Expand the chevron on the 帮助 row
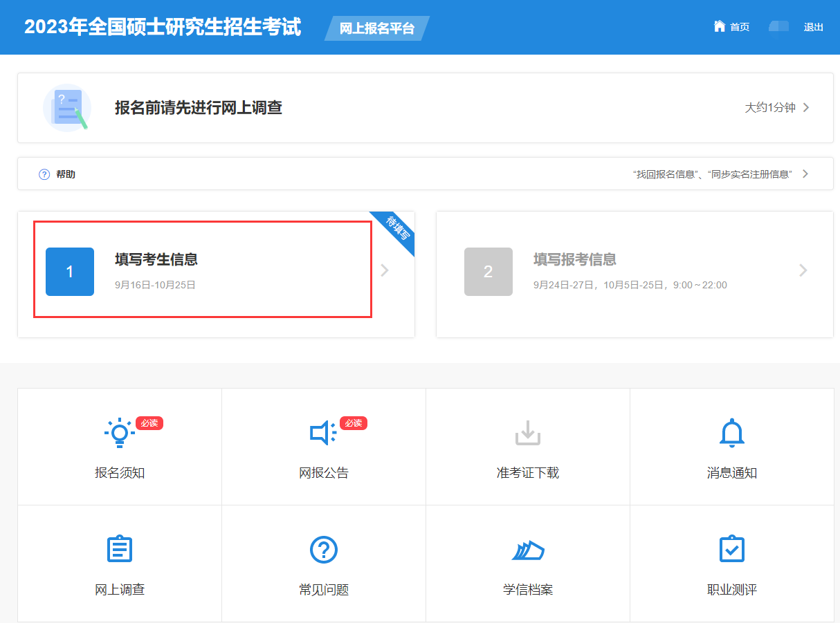This screenshot has height=623, width=840. click(x=805, y=174)
